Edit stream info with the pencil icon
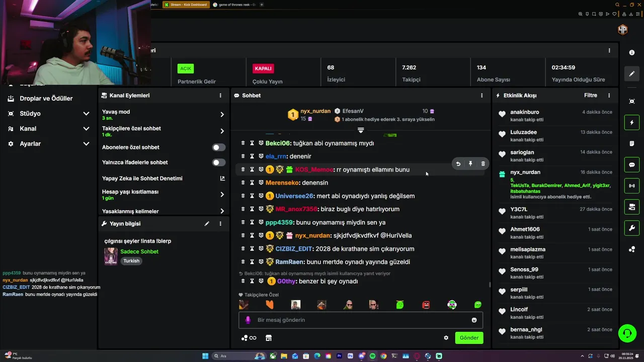644x362 pixels. 207,224
